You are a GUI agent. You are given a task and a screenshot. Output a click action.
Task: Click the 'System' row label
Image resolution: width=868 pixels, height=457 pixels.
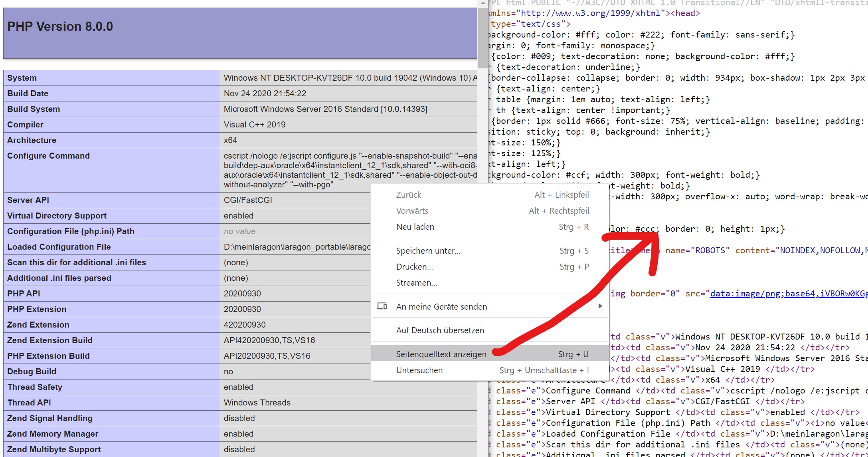(x=22, y=78)
